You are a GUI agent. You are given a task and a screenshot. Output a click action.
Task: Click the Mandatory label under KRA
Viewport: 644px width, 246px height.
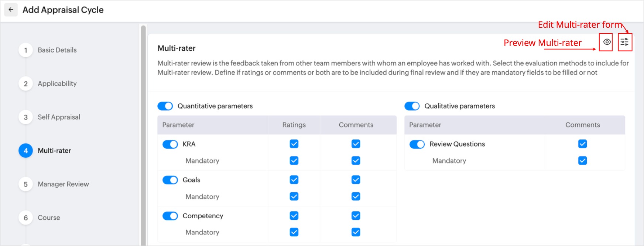coord(202,161)
